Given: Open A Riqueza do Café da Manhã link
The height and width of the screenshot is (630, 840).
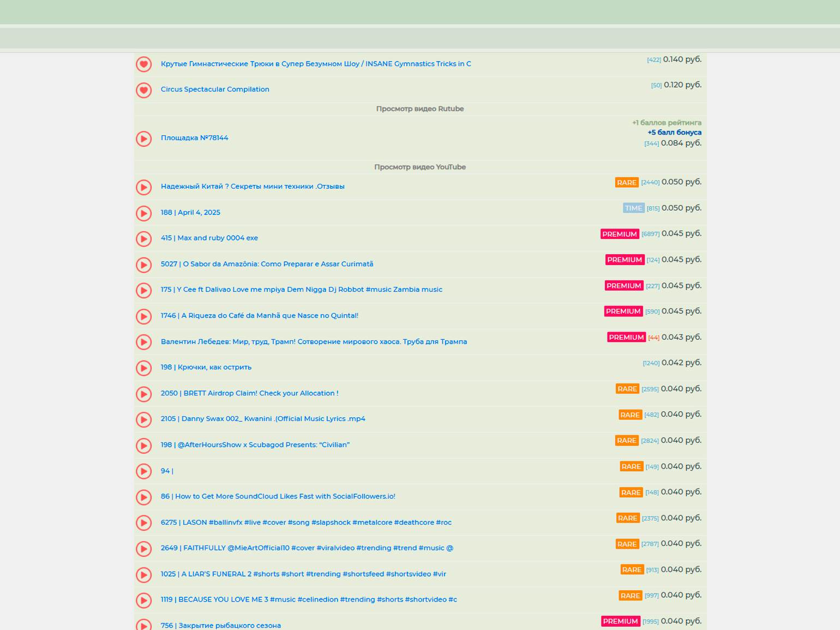Looking at the screenshot, I should (x=260, y=316).
